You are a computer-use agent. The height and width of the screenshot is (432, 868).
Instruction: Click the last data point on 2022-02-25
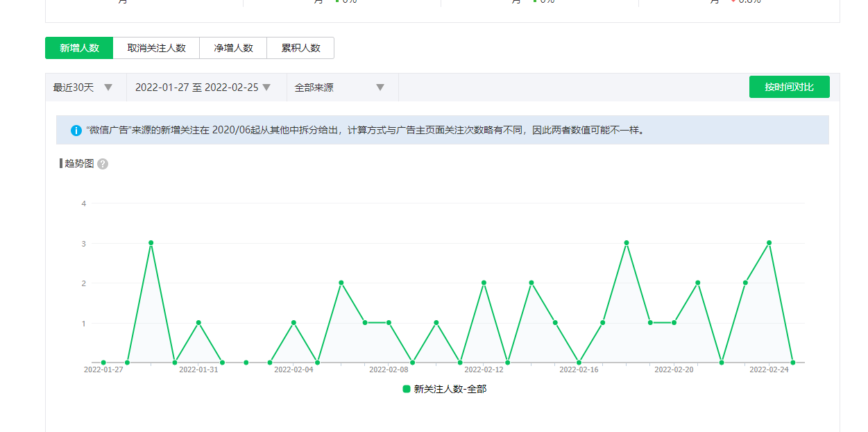pos(792,363)
